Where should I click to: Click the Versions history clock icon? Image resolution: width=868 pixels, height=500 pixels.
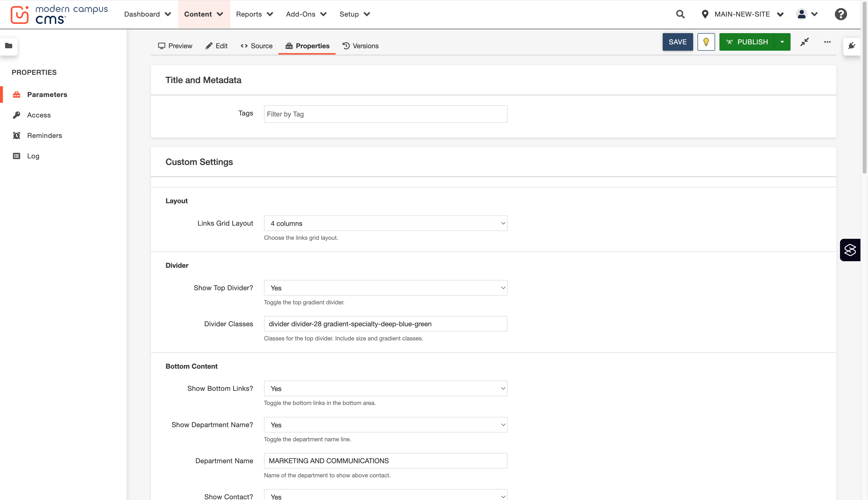tap(346, 46)
